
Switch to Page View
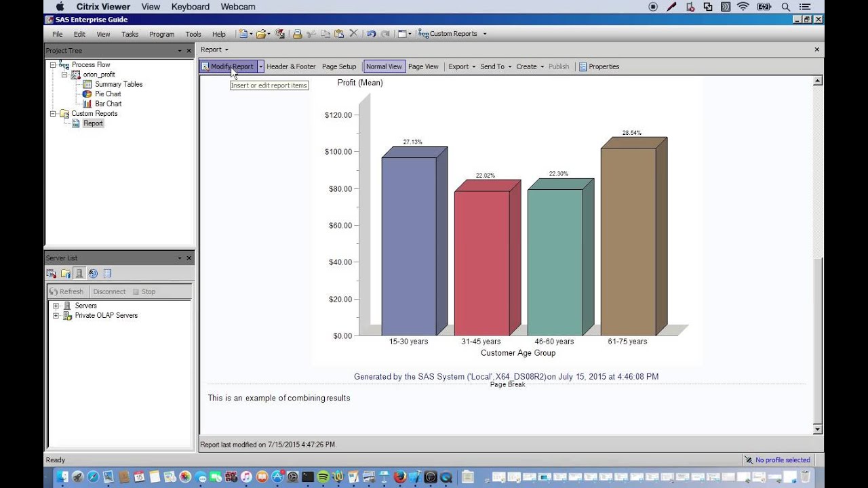click(423, 66)
